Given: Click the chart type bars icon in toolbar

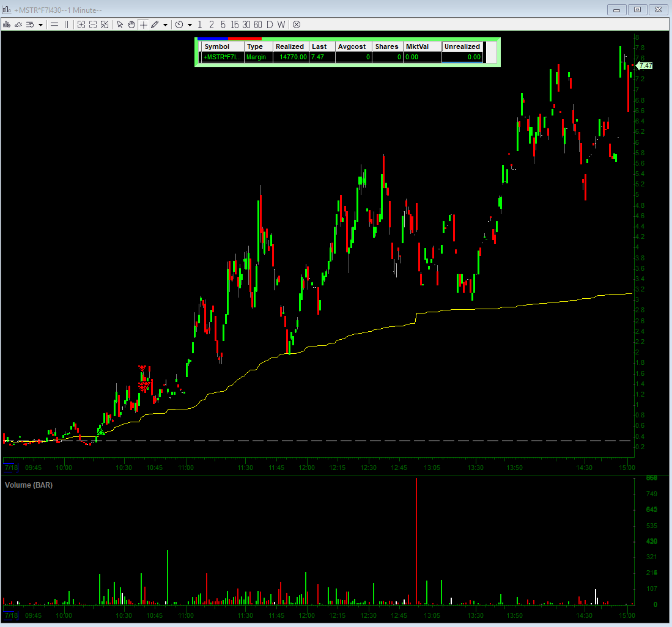Looking at the screenshot, I should 7,25.
